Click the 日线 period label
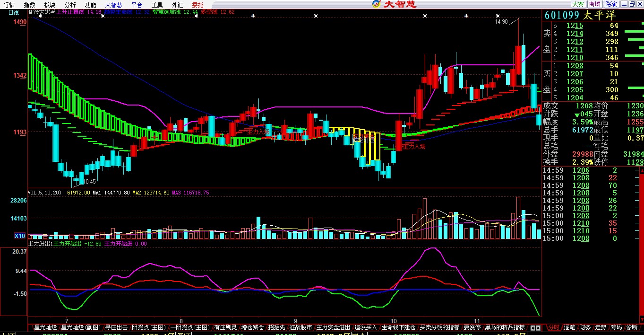The image size is (644, 335). click(x=14, y=12)
